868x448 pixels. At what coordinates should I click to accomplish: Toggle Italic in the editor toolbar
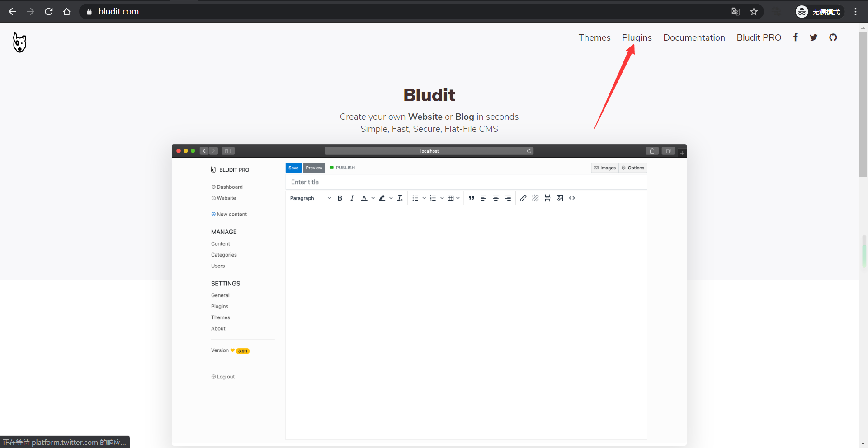pos(352,198)
